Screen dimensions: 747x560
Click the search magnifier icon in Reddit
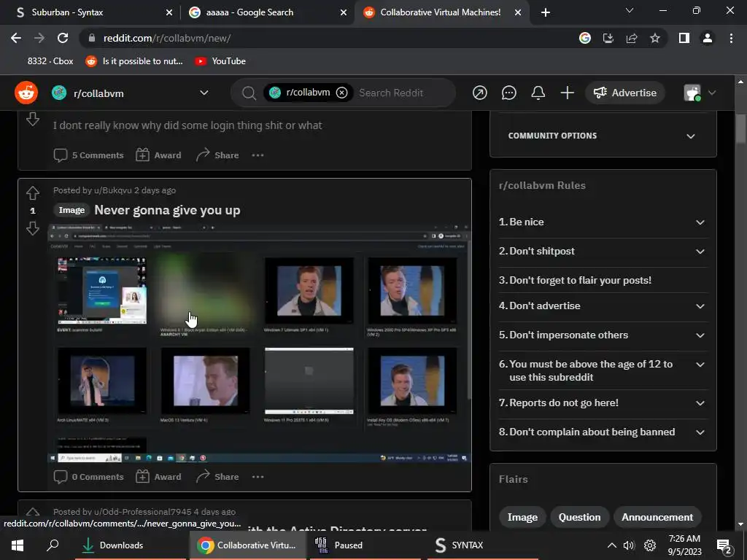click(249, 93)
